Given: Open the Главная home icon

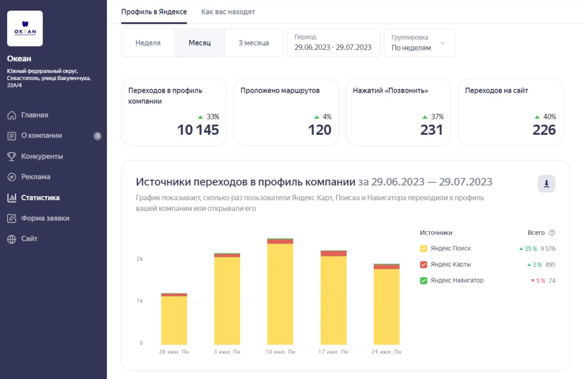Looking at the screenshot, I should click(x=12, y=115).
